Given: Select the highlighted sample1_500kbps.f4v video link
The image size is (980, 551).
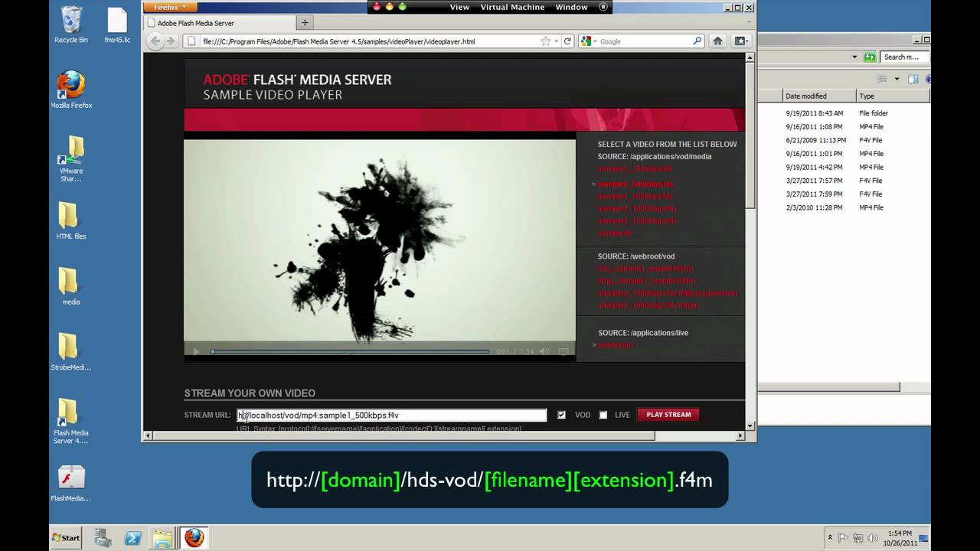Looking at the screenshot, I should click(635, 184).
